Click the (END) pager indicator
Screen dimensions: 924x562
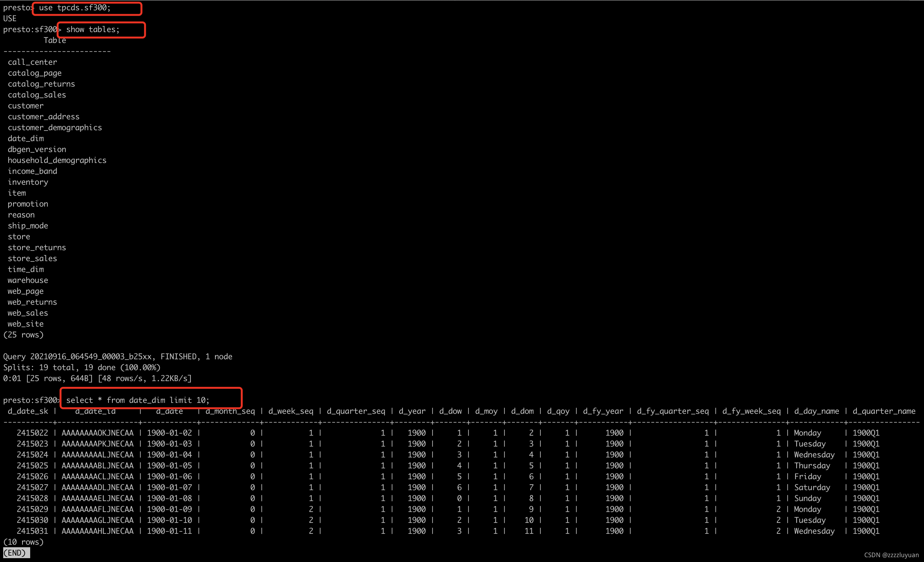coord(16,553)
